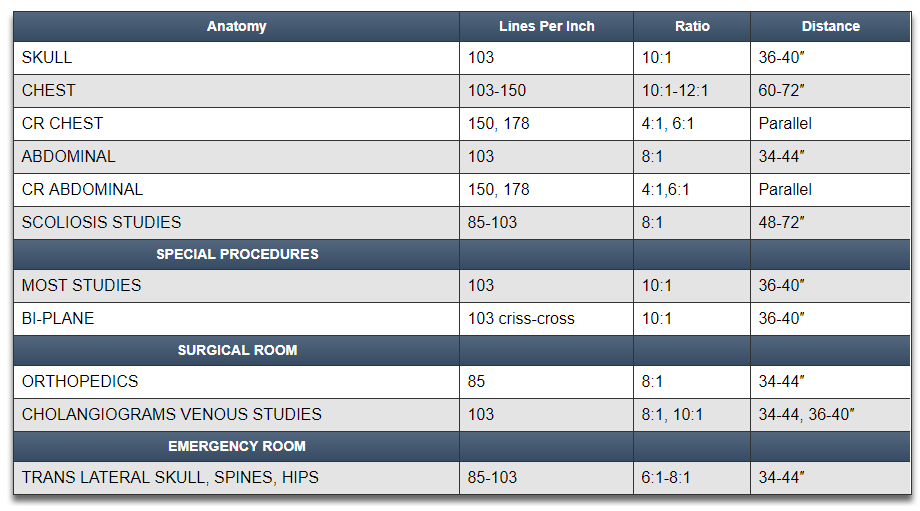This screenshot has width=920, height=511.
Task: Click the ABDOMINAL anatomy cell
Action: (68, 156)
